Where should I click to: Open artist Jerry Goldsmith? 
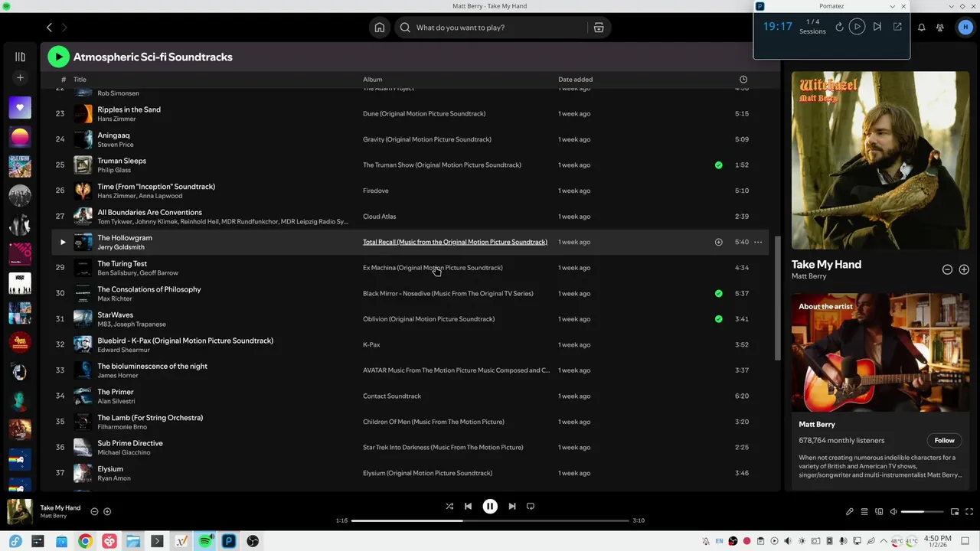tap(121, 247)
